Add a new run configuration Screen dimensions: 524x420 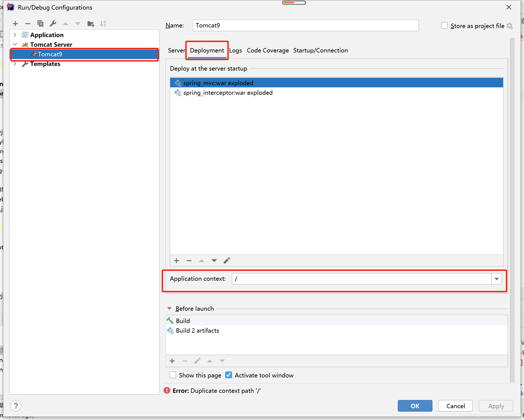(15, 24)
